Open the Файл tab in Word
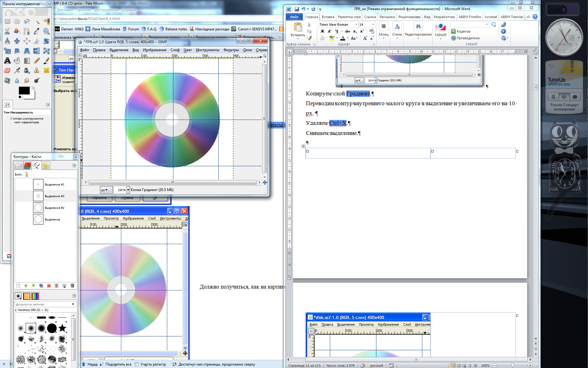This screenshot has height=368, width=588. (x=294, y=17)
